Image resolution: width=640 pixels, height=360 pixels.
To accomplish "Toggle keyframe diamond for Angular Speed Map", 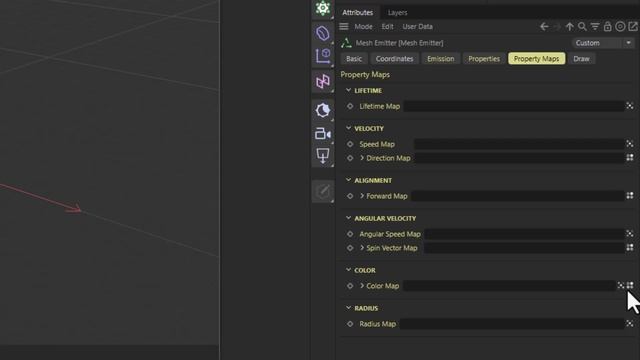I will pyautogui.click(x=350, y=234).
